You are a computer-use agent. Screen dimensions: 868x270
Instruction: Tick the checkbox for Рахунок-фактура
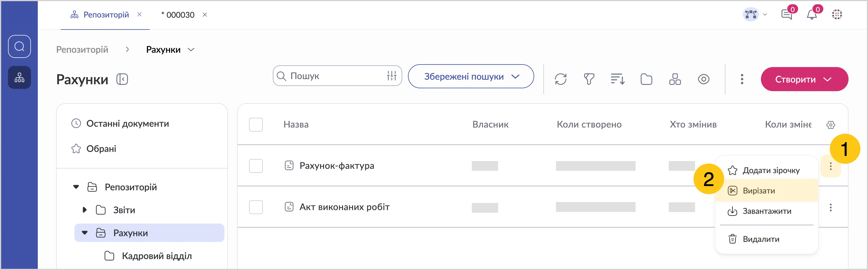coord(256,166)
